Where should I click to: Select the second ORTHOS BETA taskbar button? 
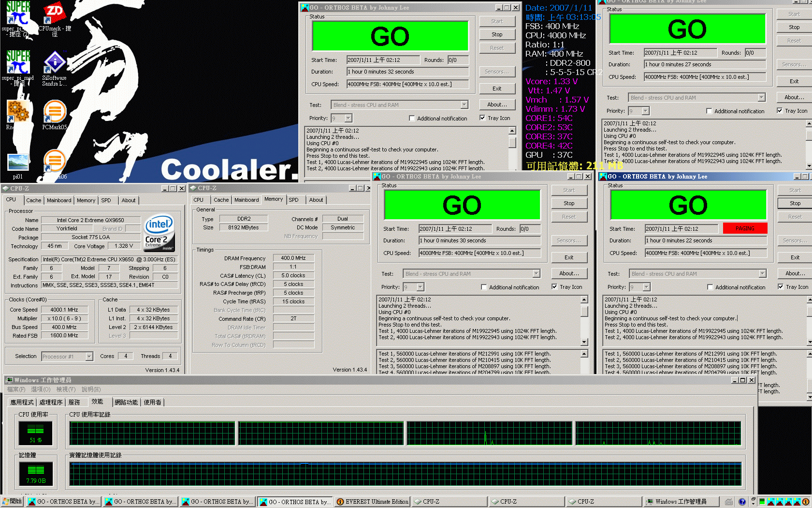pos(140,502)
